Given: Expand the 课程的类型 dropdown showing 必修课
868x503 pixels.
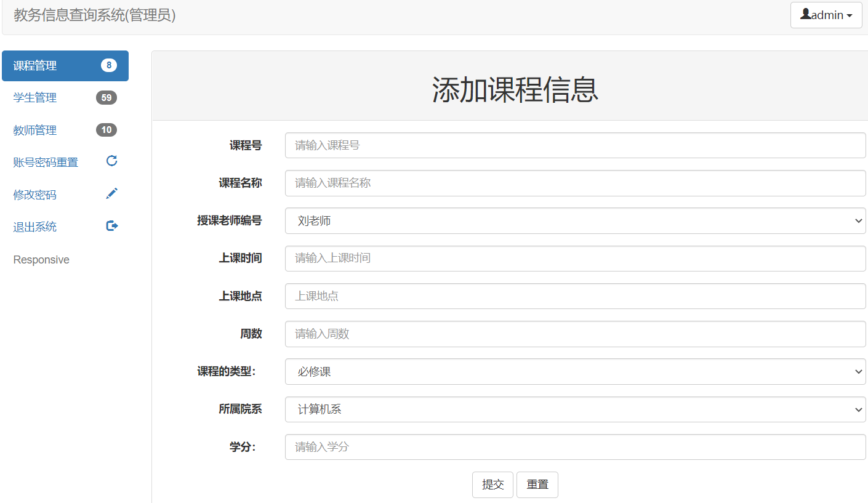Looking at the screenshot, I should [x=576, y=372].
